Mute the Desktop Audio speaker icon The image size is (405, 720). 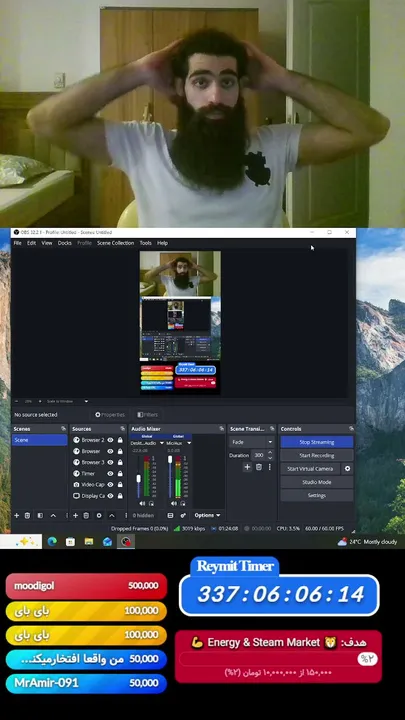pyautogui.click(x=142, y=504)
